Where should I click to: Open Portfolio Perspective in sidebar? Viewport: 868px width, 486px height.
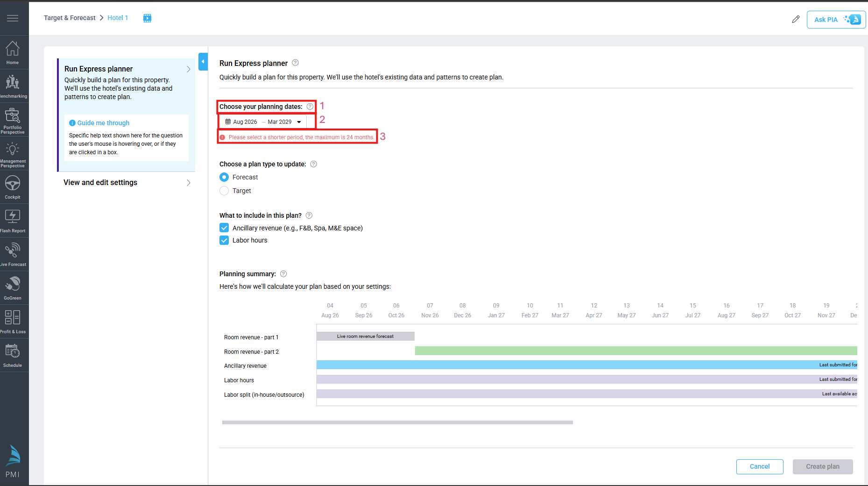(x=13, y=120)
